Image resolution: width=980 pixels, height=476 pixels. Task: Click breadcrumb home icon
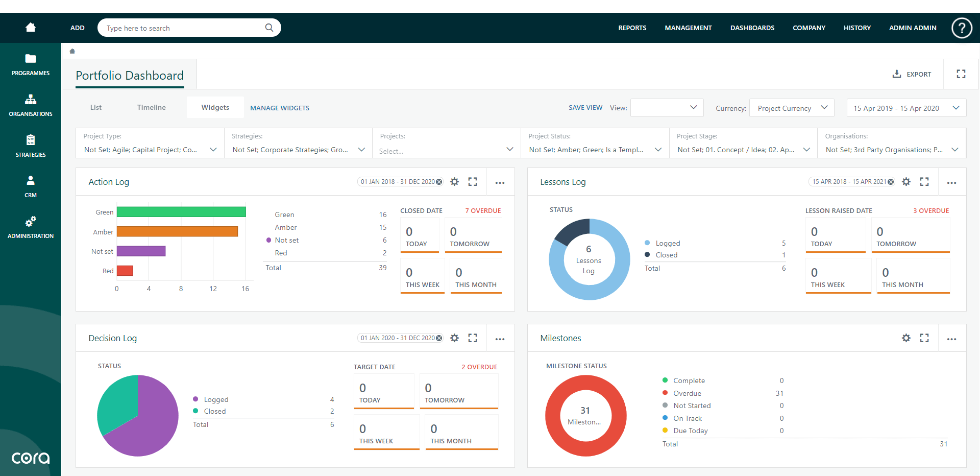tap(72, 51)
